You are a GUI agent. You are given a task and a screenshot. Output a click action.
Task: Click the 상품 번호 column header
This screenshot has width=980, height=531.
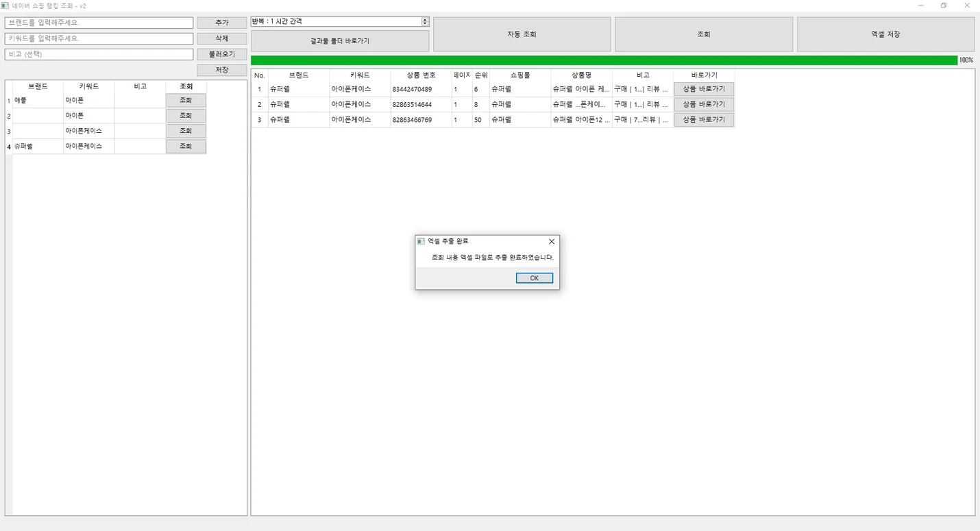[421, 75]
